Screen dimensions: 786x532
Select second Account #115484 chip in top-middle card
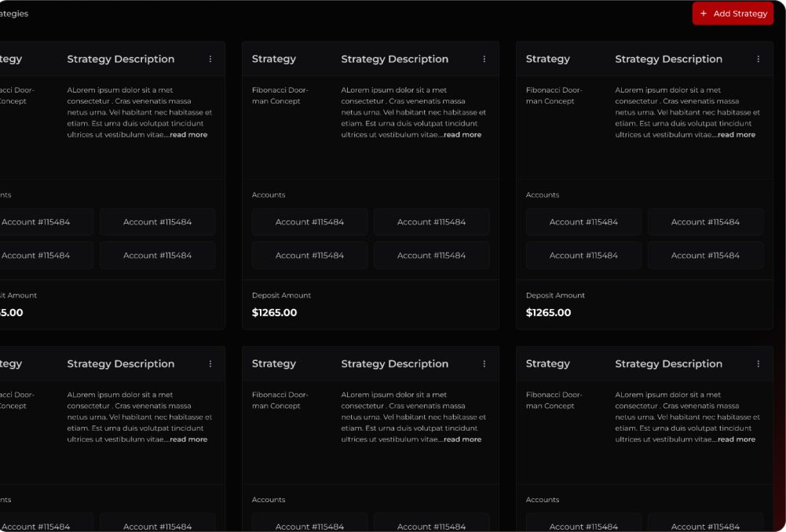[x=432, y=222]
